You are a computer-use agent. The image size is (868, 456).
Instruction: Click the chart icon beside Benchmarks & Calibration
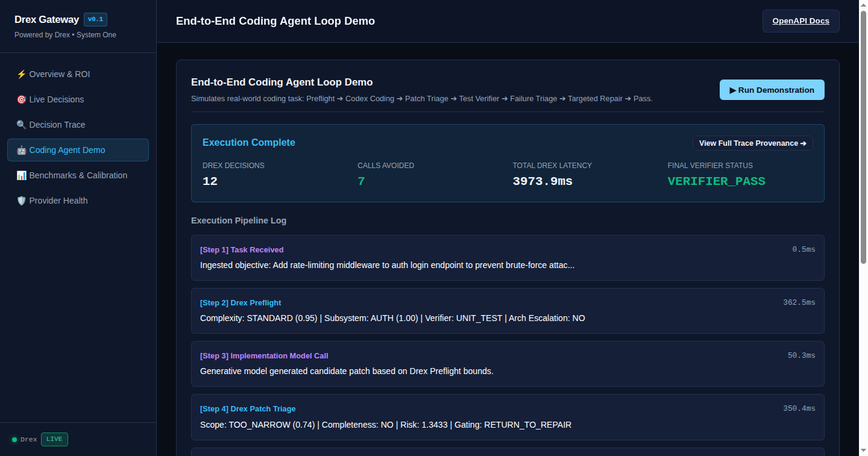click(21, 175)
